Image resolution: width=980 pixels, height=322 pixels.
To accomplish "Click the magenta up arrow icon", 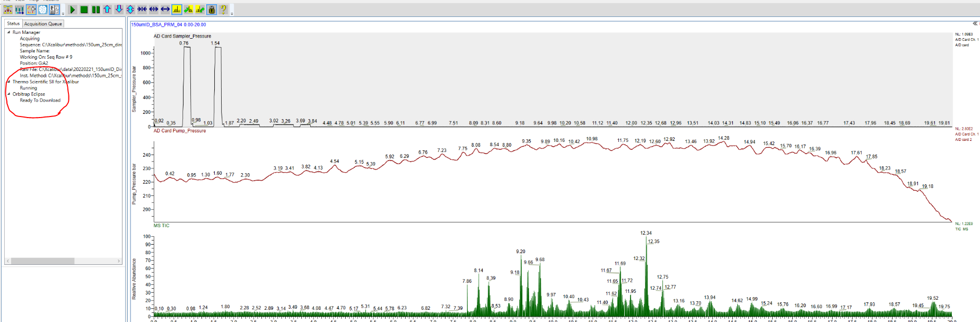I will (x=107, y=10).
